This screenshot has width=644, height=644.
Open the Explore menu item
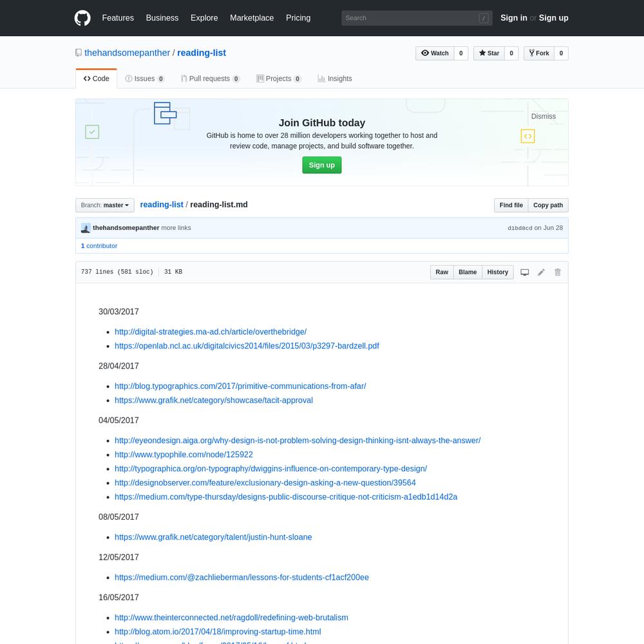204,18
